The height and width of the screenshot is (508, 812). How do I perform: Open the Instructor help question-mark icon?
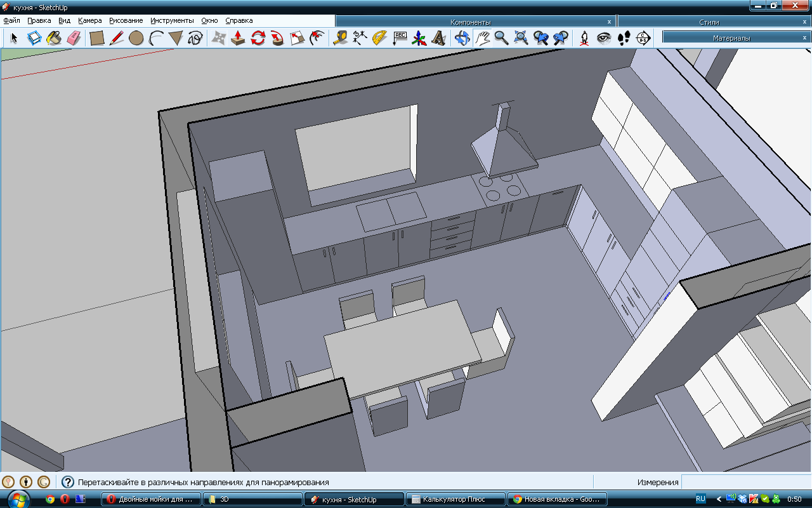(x=67, y=482)
